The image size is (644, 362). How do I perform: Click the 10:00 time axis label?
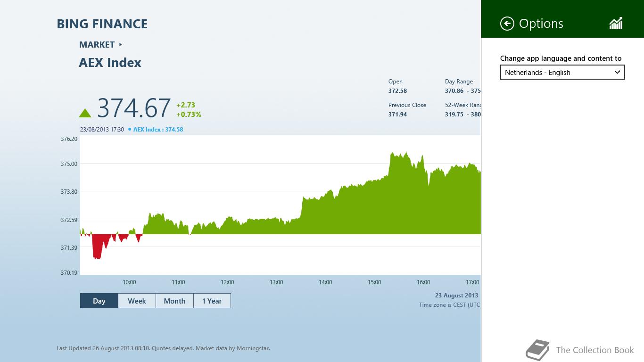(x=129, y=282)
